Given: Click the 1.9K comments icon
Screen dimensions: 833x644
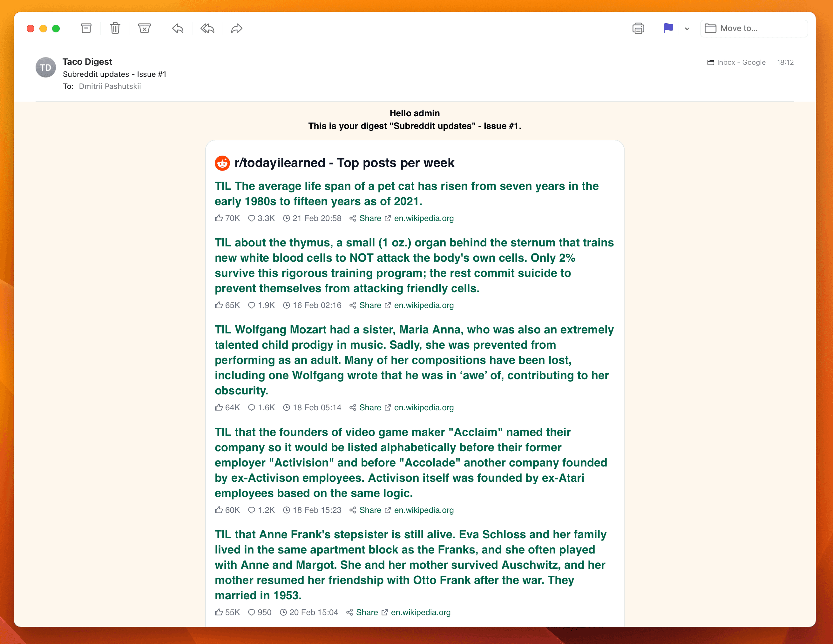Looking at the screenshot, I should (x=252, y=305).
